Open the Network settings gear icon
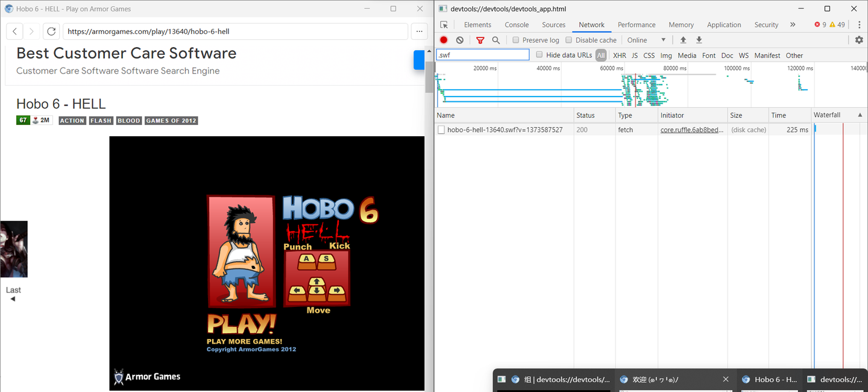The height and width of the screenshot is (392, 868). (859, 40)
